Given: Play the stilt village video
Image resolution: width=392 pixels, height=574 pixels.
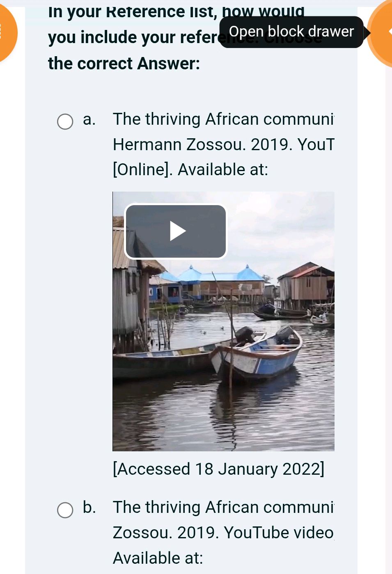Looking at the screenshot, I should [176, 231].
